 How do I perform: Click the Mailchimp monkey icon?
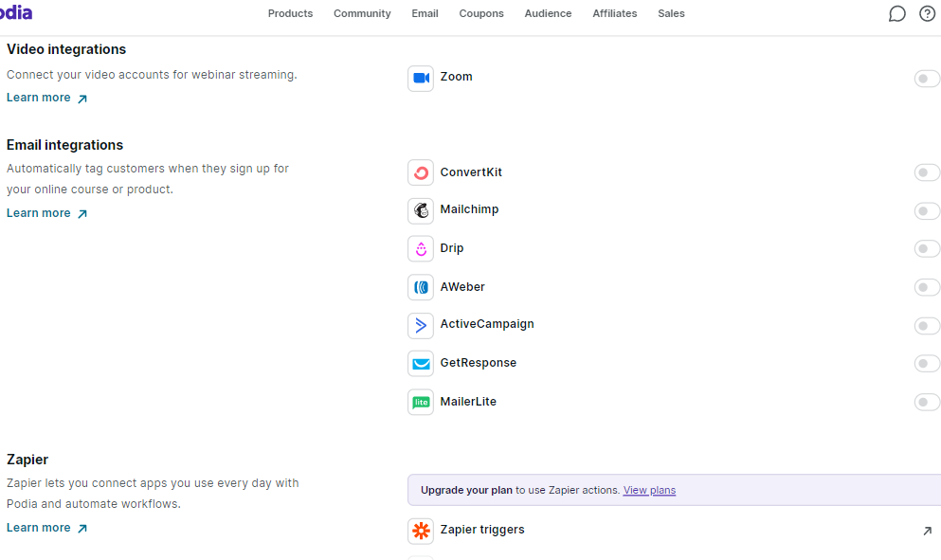pyautogui.click(x=421, y=210)
